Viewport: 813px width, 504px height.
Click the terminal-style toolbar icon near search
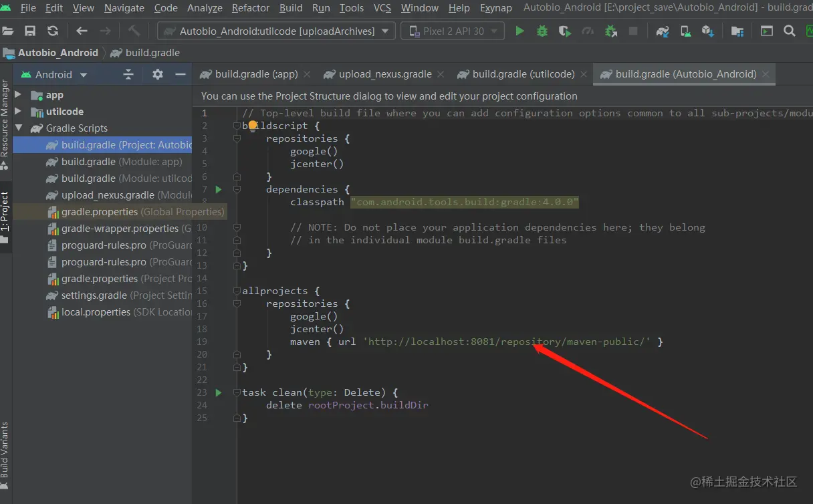click(x=767, y=31)
